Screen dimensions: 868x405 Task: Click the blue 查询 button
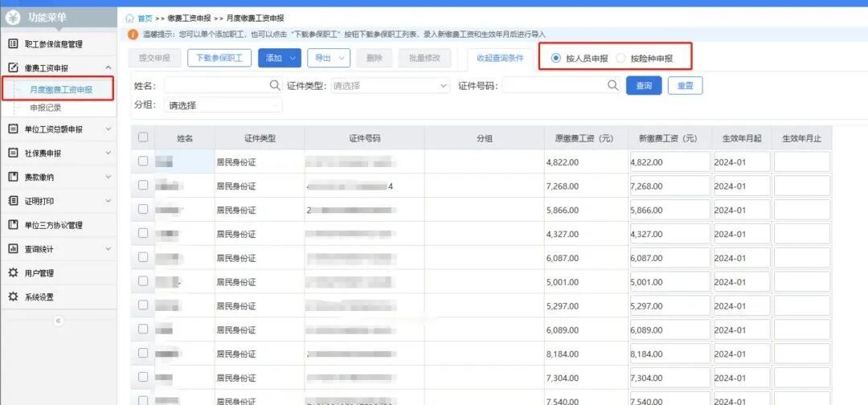(x=644, y=86)
